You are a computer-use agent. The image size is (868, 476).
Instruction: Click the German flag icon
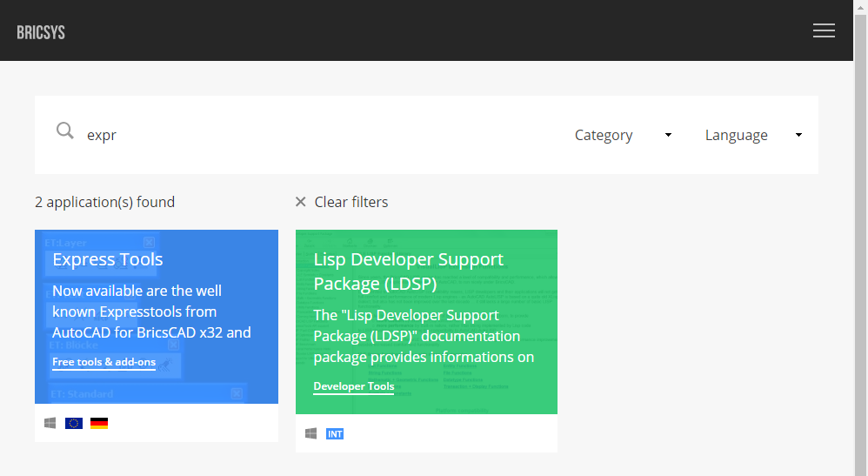(x=99, y=424)
